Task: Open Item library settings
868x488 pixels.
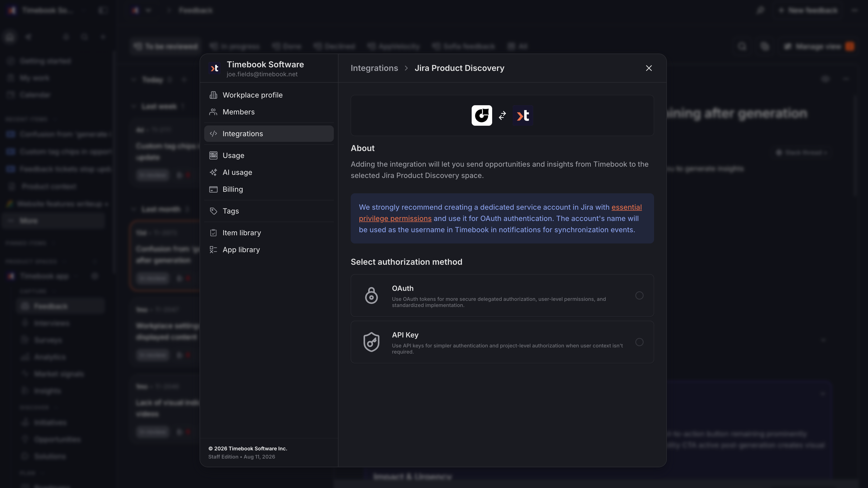Action: coord(268,233)
